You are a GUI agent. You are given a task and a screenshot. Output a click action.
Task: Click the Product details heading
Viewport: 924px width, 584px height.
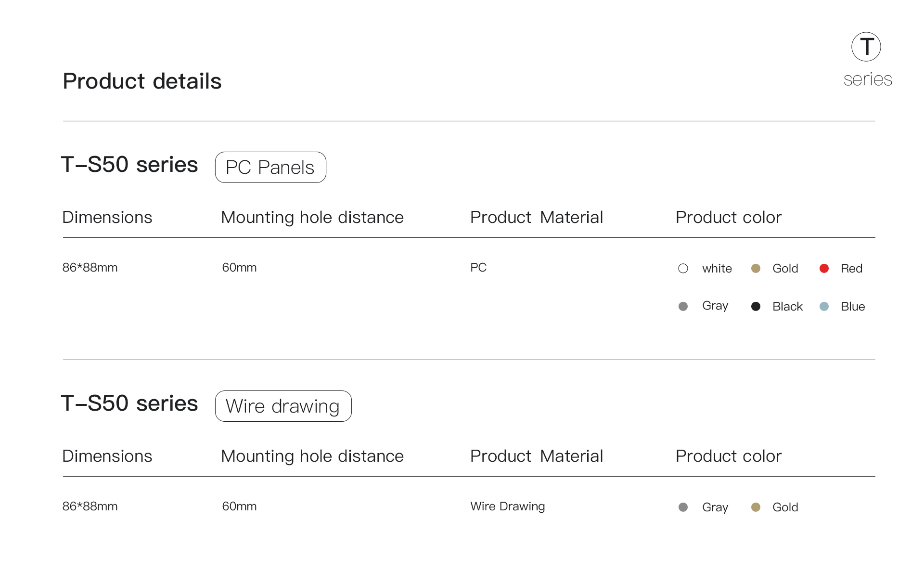coord(142,81)
